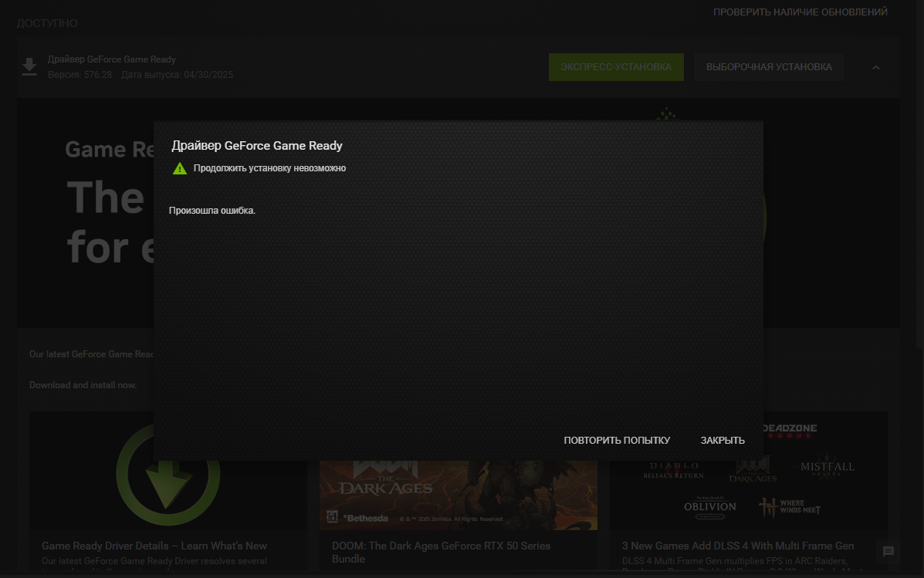This screenshot has width=924, height=578.
Task: Click ПРОВЕРИТЬ НАЛИЧИЕ ОБНОВЛЕНИЙ link
Action: click(x=800, y=12)
